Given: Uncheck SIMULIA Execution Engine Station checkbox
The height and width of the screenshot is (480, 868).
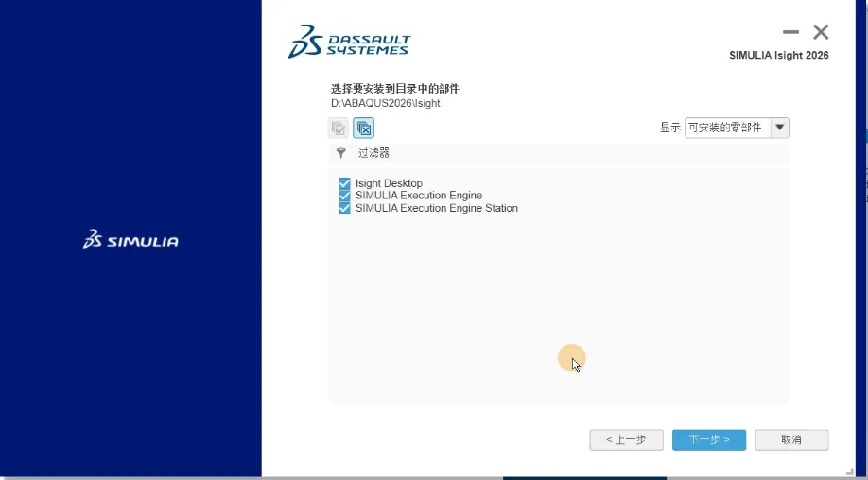Looking at the screenshot, I should [x=344, y=209].
